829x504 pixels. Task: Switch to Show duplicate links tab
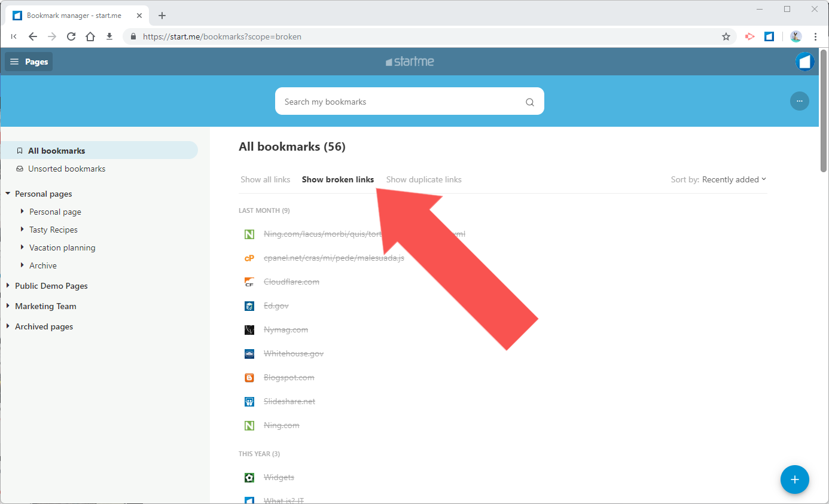(x=424, y=179)
